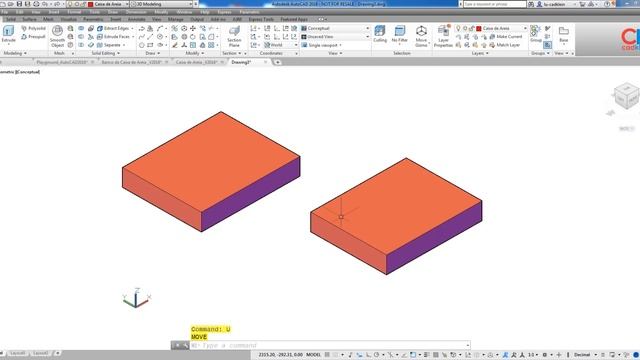
Task: Expand the Solid Editing panel
Action: pyautogui.click(x=105, y=53)
